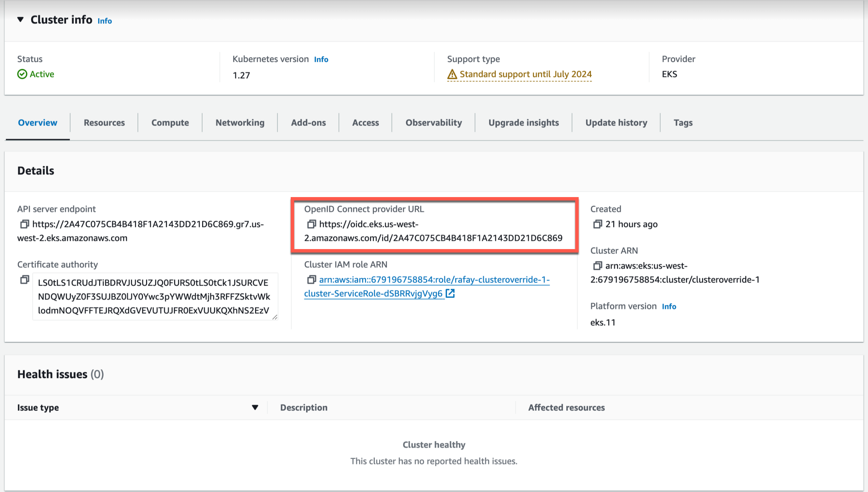
Task: Click the platform version value eks.11
Action: pos(603,322)
